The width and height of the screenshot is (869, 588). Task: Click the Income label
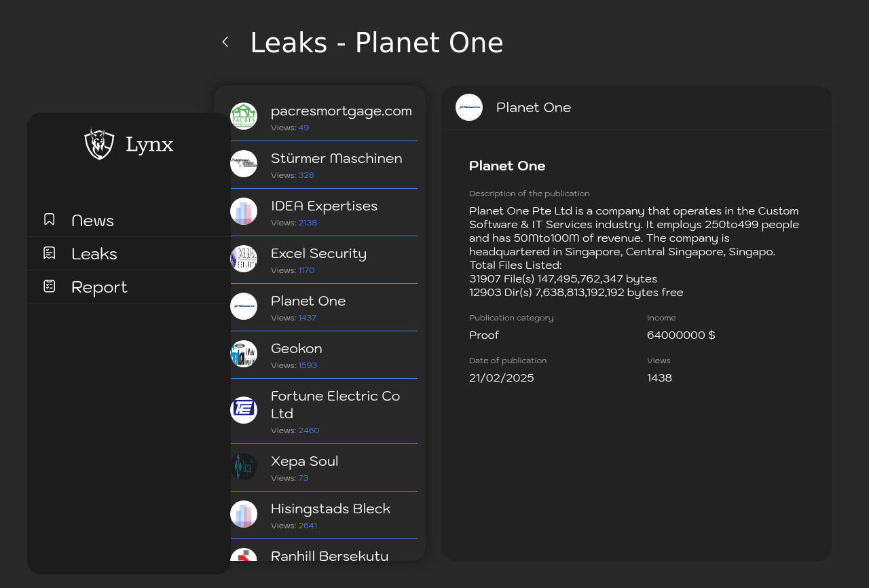(x=661, y=318)
